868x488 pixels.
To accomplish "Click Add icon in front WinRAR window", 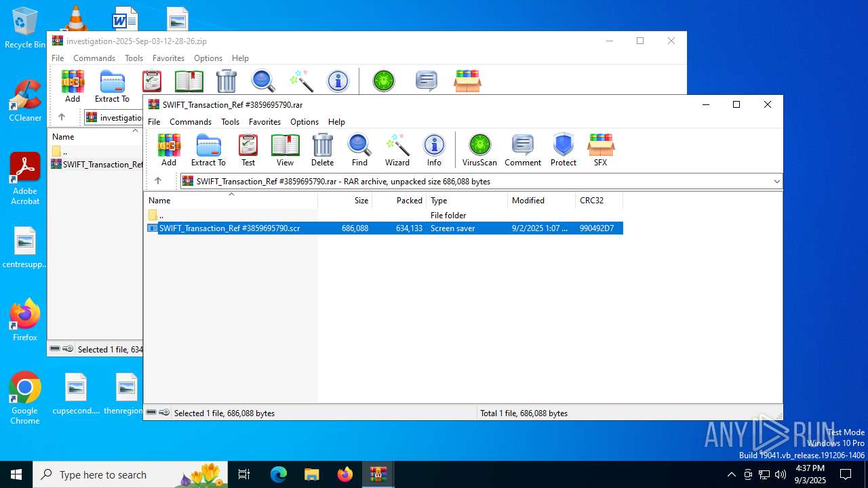I will point(169,150).
